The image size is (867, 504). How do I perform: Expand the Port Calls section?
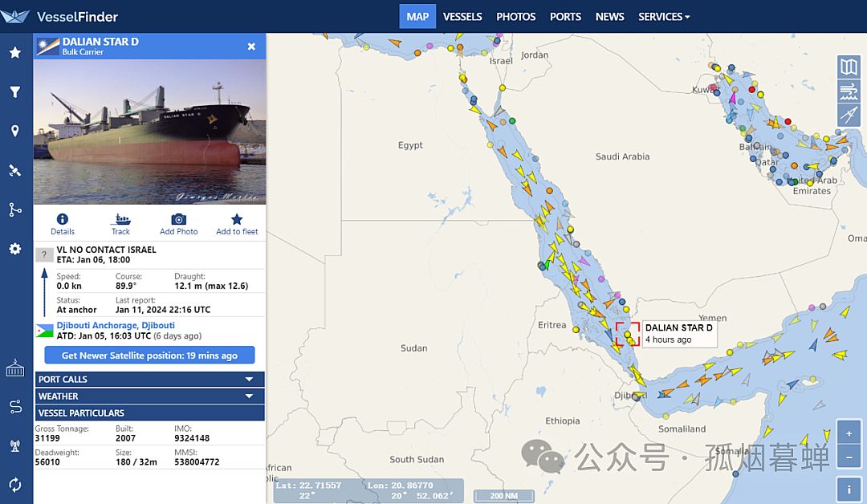click(149, 379)
